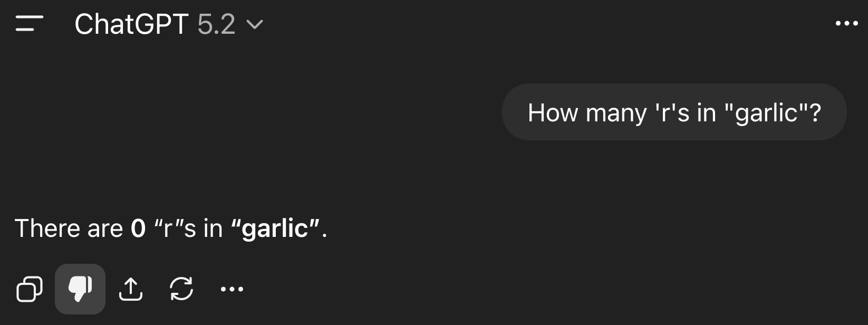Click the ellipsis icon under the reply

tap(232, 289)
